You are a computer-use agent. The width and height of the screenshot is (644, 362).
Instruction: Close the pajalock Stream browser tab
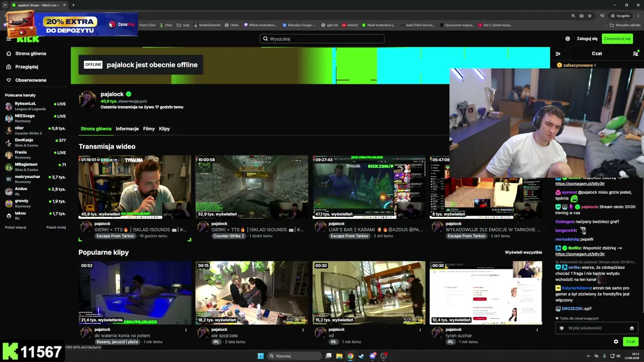[x=65, y=5]
